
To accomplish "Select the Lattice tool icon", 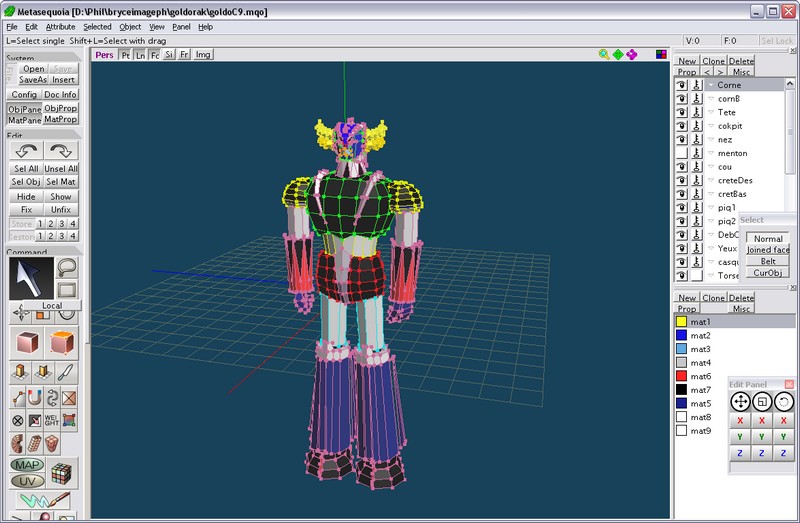I will tap(52, 444).
